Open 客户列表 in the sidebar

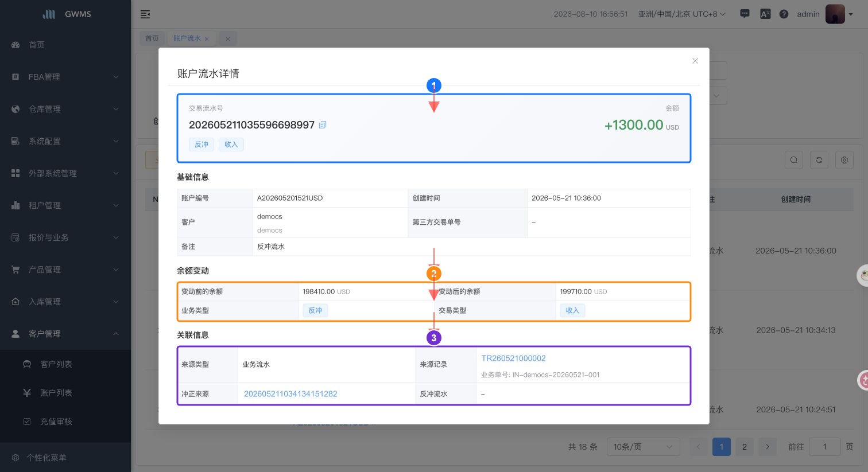point(65,364)
